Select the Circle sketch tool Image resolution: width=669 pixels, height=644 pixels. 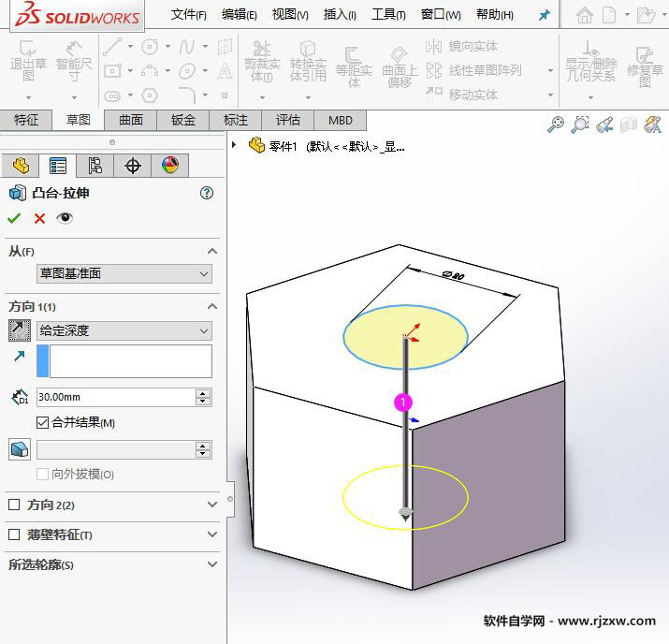coord(150,47)
